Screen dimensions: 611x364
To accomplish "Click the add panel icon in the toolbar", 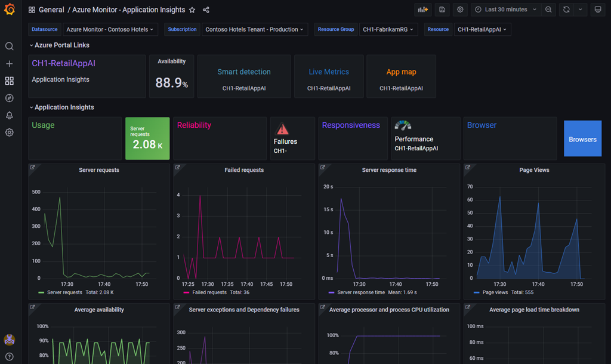I will [x=424, y=9].
